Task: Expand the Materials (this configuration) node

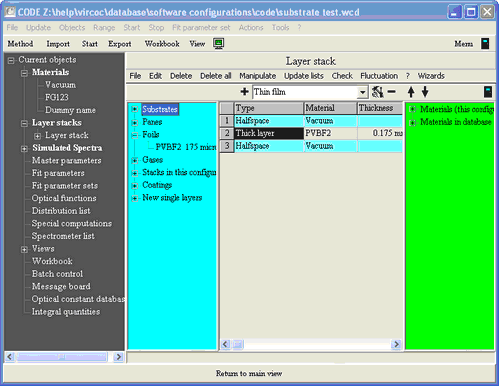Action: click(x=412, y=109)
